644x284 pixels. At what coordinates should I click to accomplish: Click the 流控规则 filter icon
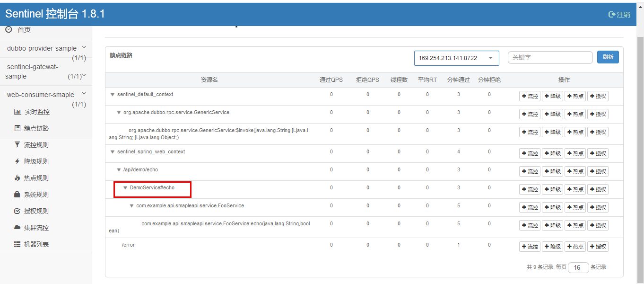click(x=17, y=145)
